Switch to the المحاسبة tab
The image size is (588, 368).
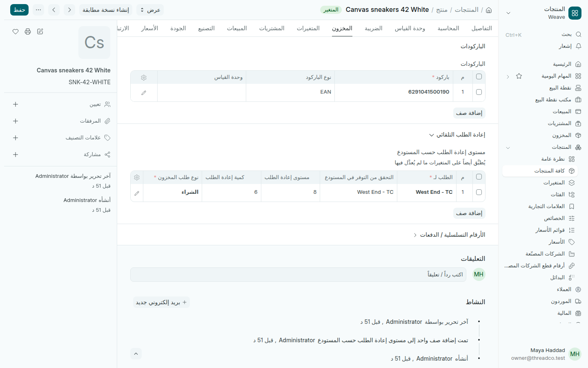tap(448, 28)
